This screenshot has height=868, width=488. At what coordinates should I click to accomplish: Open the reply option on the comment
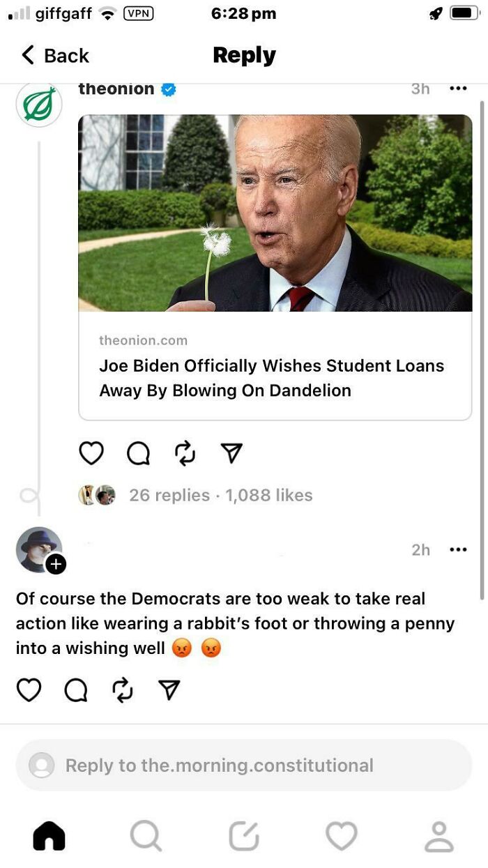tap(75, 690)
